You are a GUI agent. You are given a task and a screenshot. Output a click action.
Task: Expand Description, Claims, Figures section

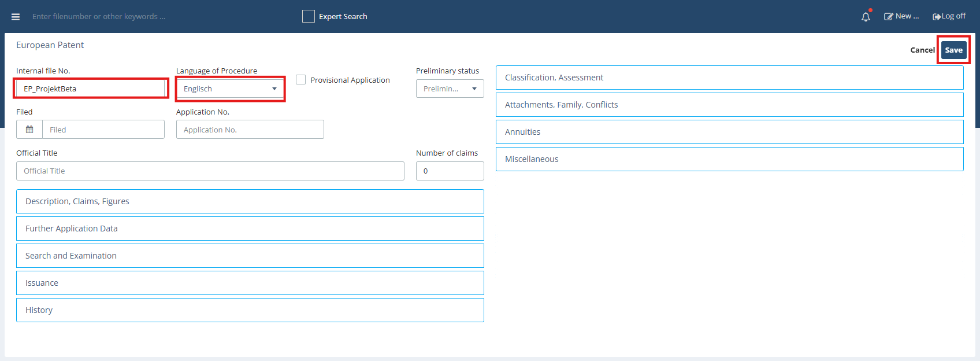(250, 201)
